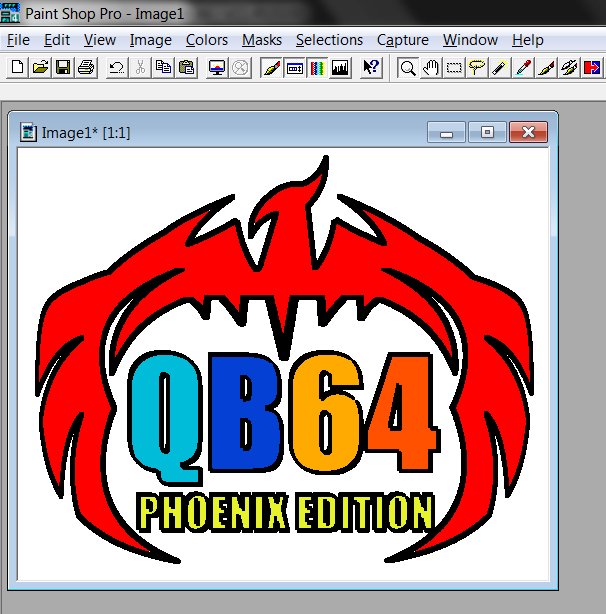Select the Paint Brushes tool
Screen dimensions: 606x614
click(546, 68)
